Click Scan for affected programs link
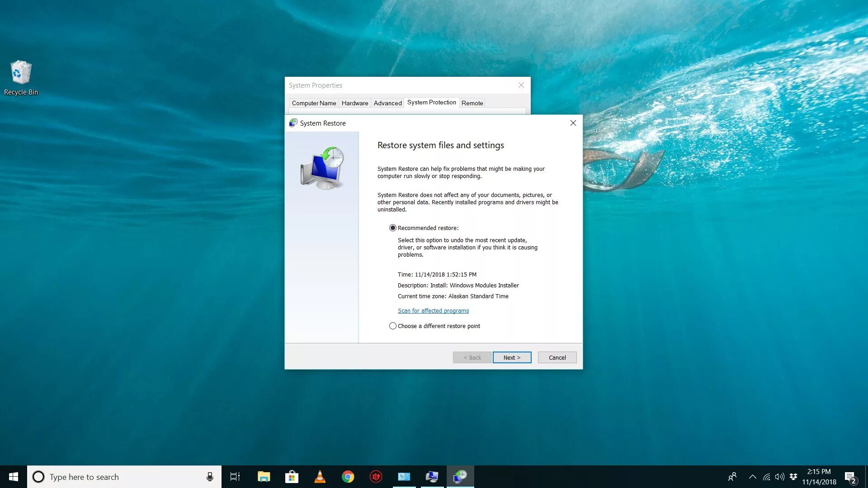The width and height of the screenshot is (868, 488). [x=433, y=311]
